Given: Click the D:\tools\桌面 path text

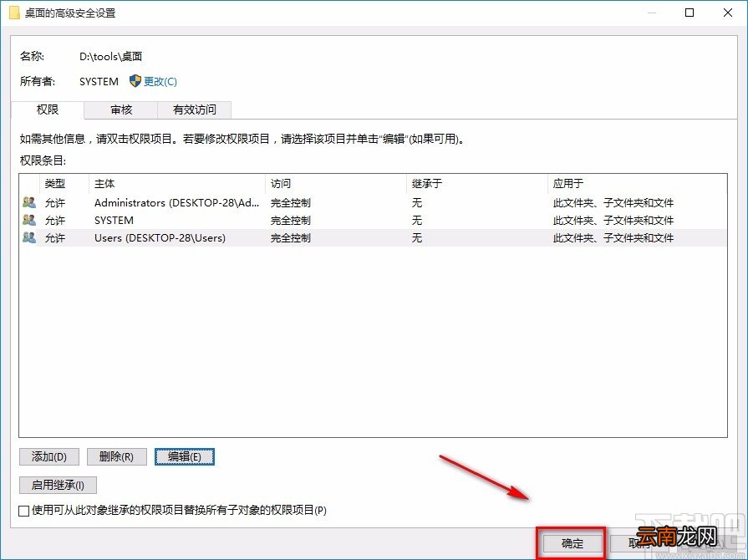Looking at the screenshot, I should point(110,56).
